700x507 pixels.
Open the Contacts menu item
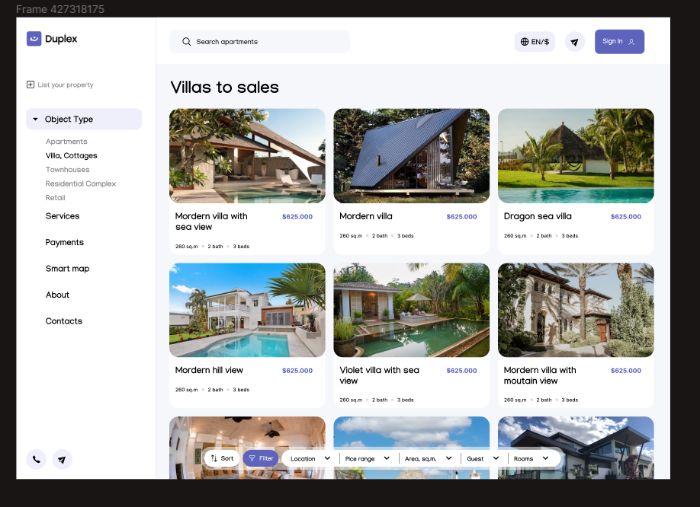coord(64,321)
